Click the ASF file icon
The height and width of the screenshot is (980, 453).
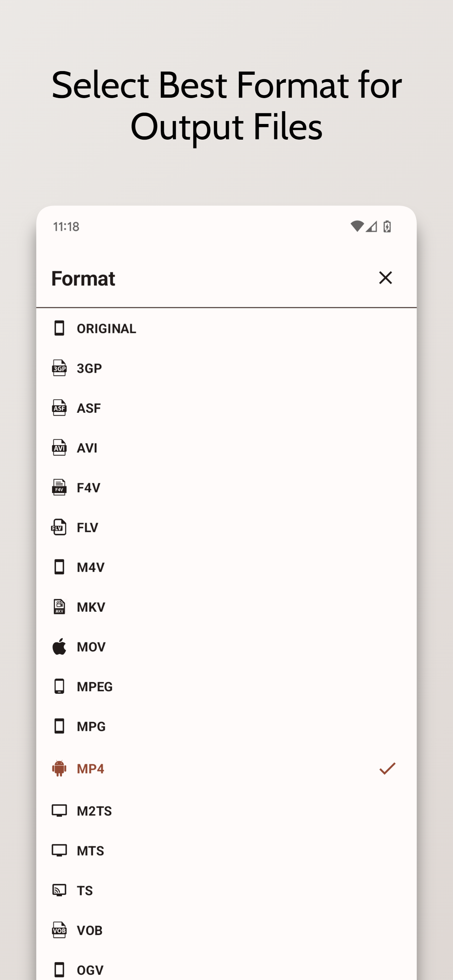(59, 408)
